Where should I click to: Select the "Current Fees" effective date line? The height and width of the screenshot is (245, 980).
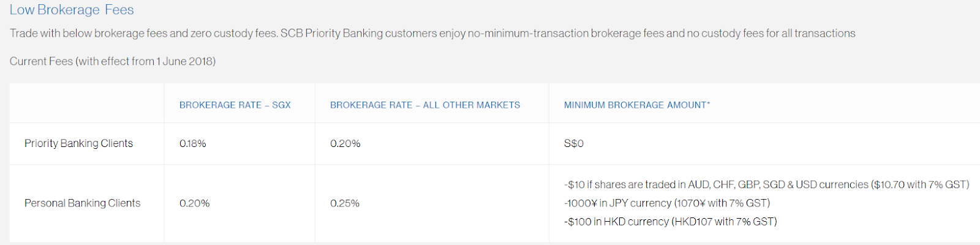point(113,61)
